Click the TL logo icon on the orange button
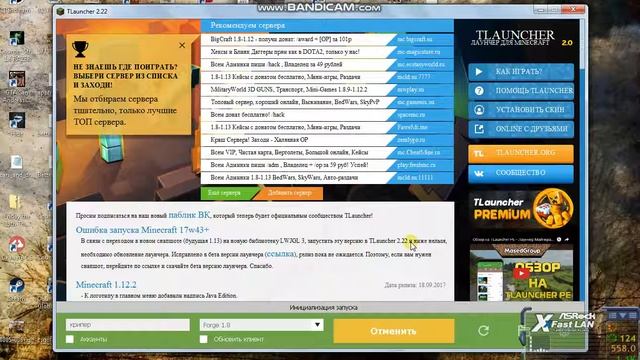Image resolution: width=640 pixels, height=360 pixels. coord(479,153)
